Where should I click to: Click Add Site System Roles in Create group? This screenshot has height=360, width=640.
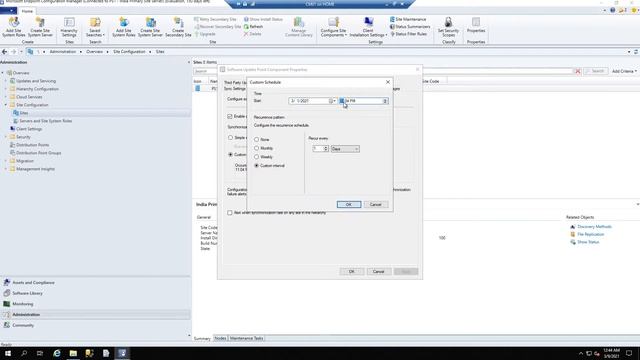(x=13, y=27)
